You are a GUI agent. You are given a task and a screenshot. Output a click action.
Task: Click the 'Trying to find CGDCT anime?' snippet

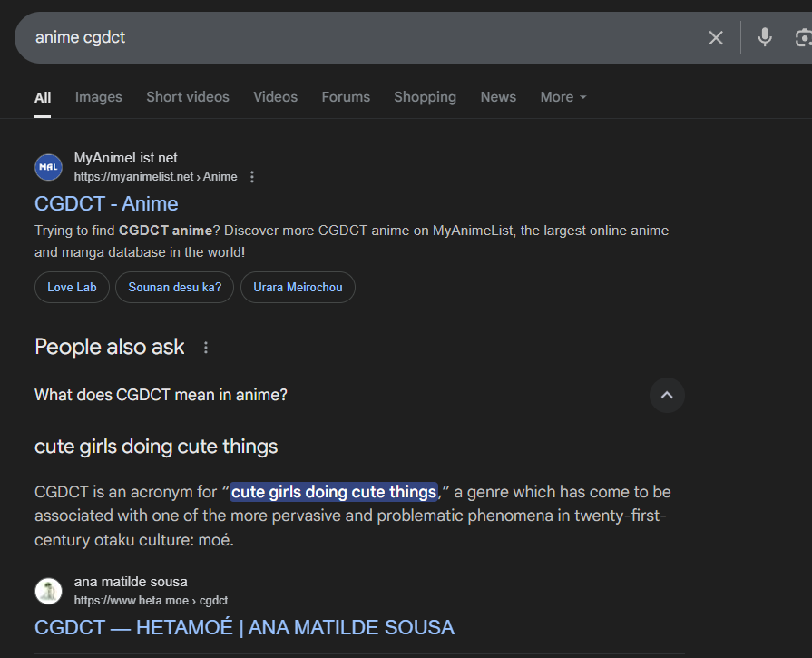click(x=352, y=241)
